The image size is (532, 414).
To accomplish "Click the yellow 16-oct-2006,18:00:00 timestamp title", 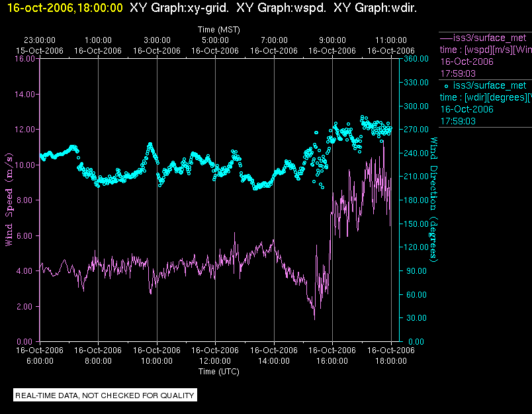I will (x=65, y=8).
